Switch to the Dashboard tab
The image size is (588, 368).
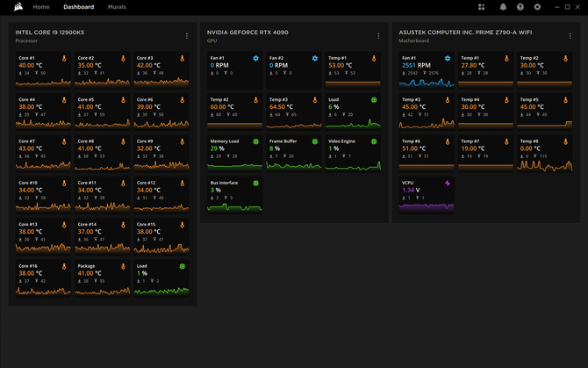78,7
